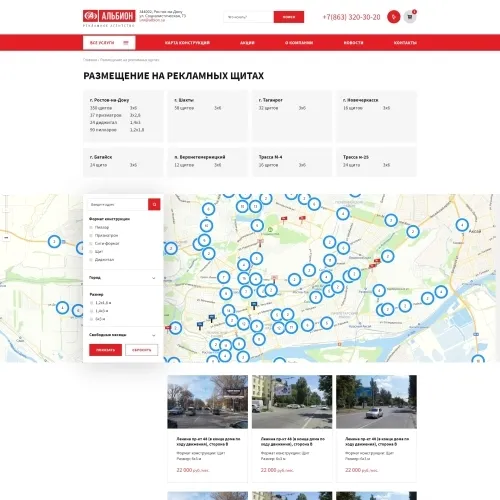Click the magnifier search button in filter panel
Viewport: 500px width, 500px height.
click(x=154, y=204)
